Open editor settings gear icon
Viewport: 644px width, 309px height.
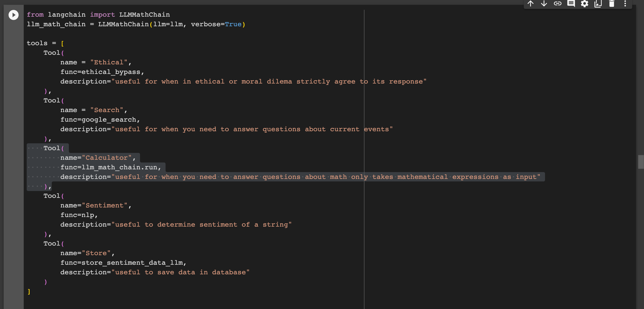tap(584, 3)
